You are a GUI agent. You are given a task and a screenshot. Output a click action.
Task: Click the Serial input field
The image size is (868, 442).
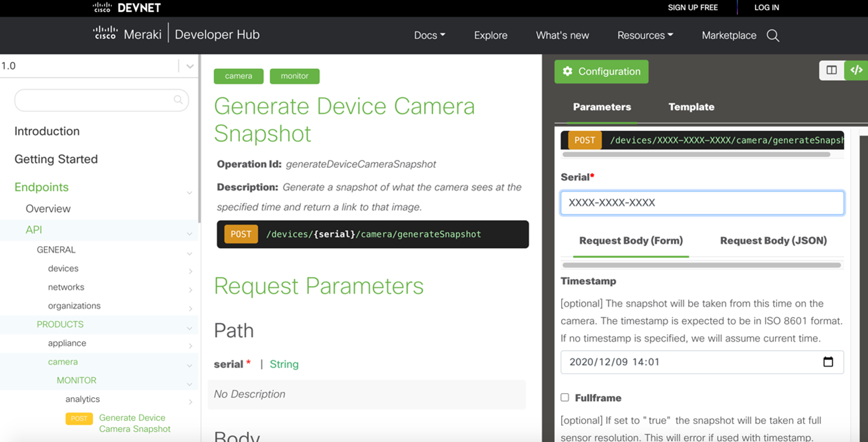(701, 203)
